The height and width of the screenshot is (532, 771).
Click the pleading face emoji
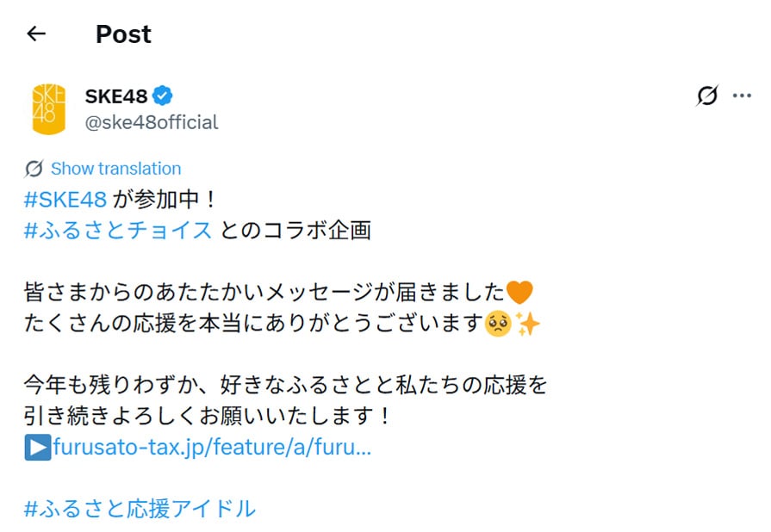tap(498, 324)
